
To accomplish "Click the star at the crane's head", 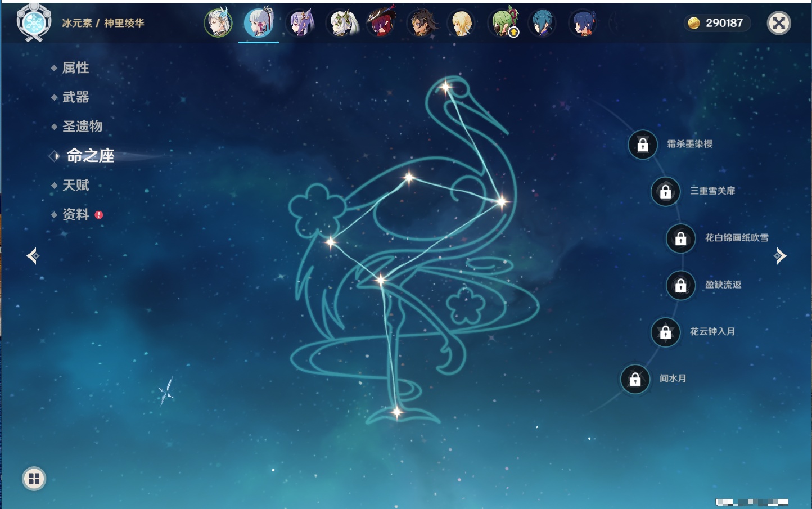I will click(446, 87).
